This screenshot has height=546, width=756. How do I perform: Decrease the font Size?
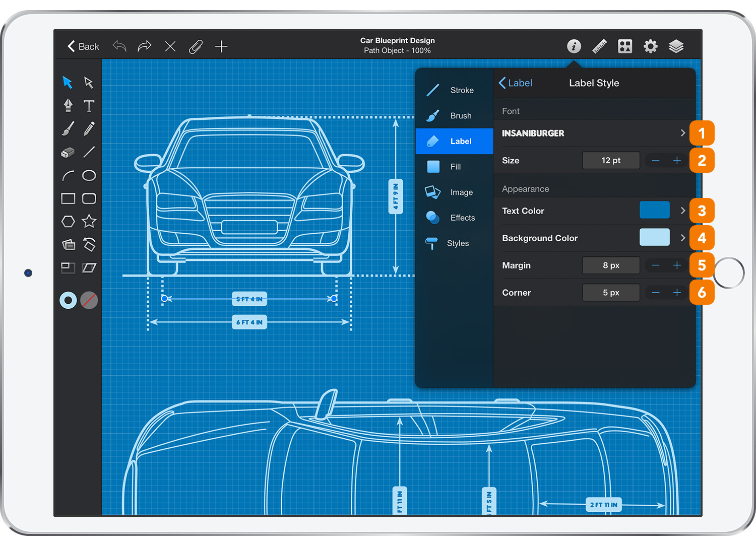point(656,160)
